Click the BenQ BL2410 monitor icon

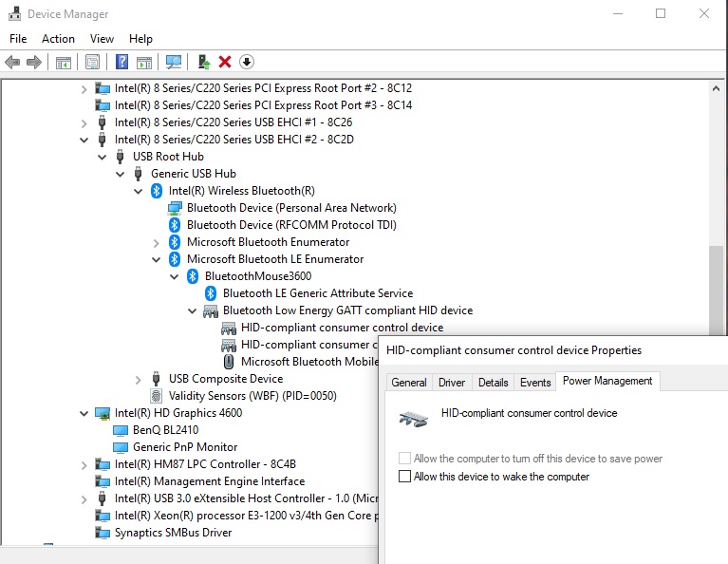pyautogui.click(x=121, y=430)
